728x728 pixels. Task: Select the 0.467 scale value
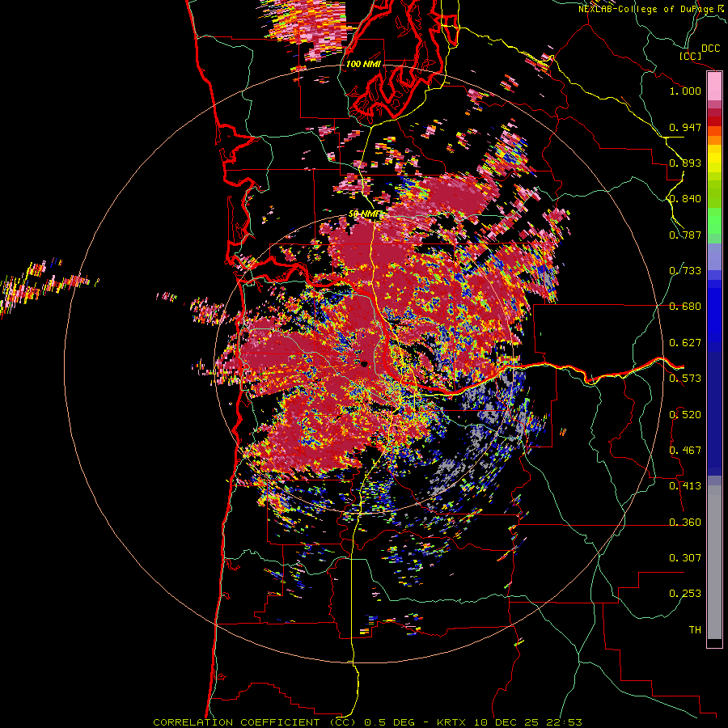pyautogui.click(x=685, y=451)
